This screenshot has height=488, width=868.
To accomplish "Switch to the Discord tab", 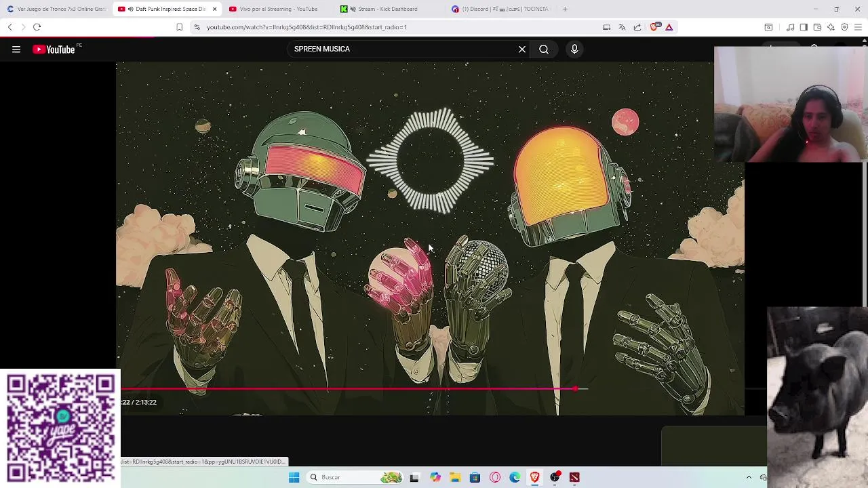I will coord(500,9).
